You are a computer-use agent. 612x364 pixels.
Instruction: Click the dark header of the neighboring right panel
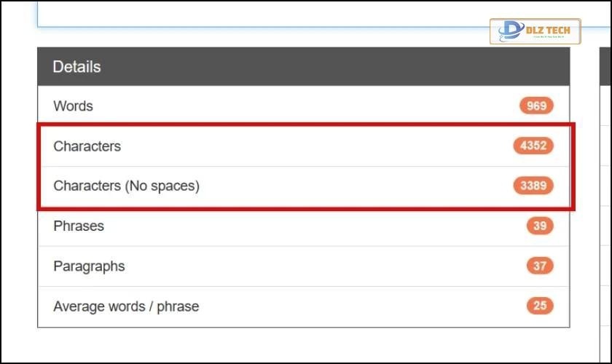coord(605,67)
